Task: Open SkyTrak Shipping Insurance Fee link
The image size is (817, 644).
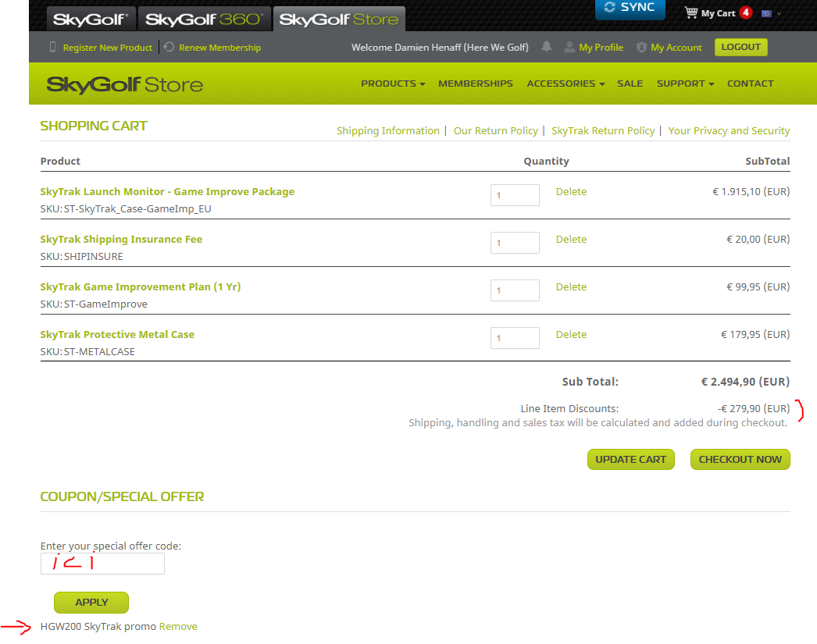Action: [x=121, y=239]
